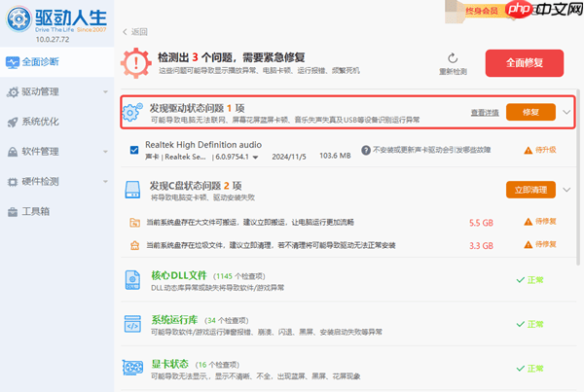
Task: Select the 5.5 GB size value
Action: pyautogui.click(x=481, y=223)
